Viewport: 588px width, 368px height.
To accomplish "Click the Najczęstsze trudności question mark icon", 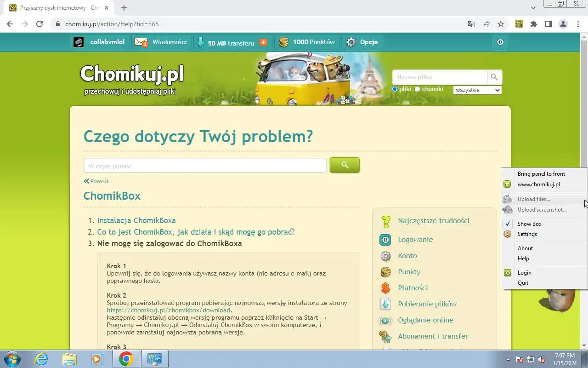I will tap(386, 221).
